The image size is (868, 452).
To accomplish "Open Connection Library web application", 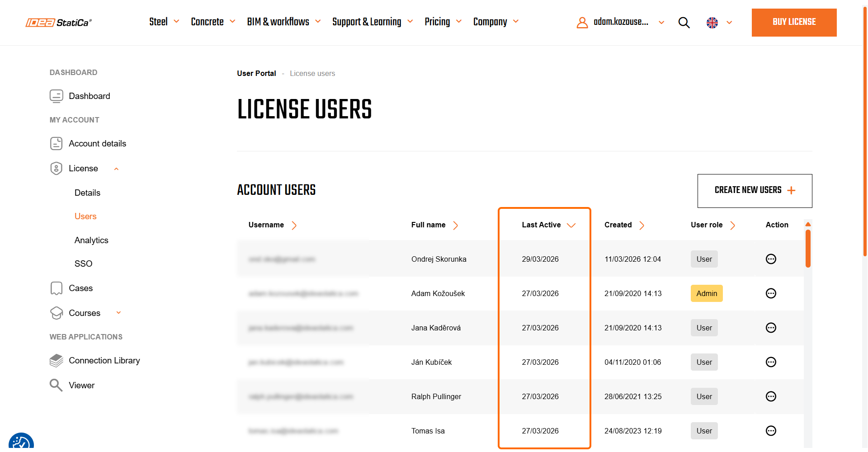I will click(x=104, y=360).
